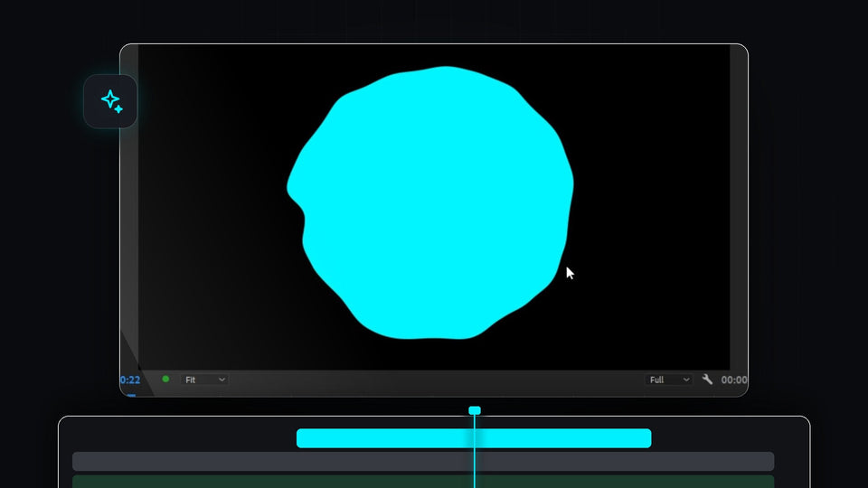Click the cyan blob shape in the preview
868x488 pixels.
(x=430, y=202)
